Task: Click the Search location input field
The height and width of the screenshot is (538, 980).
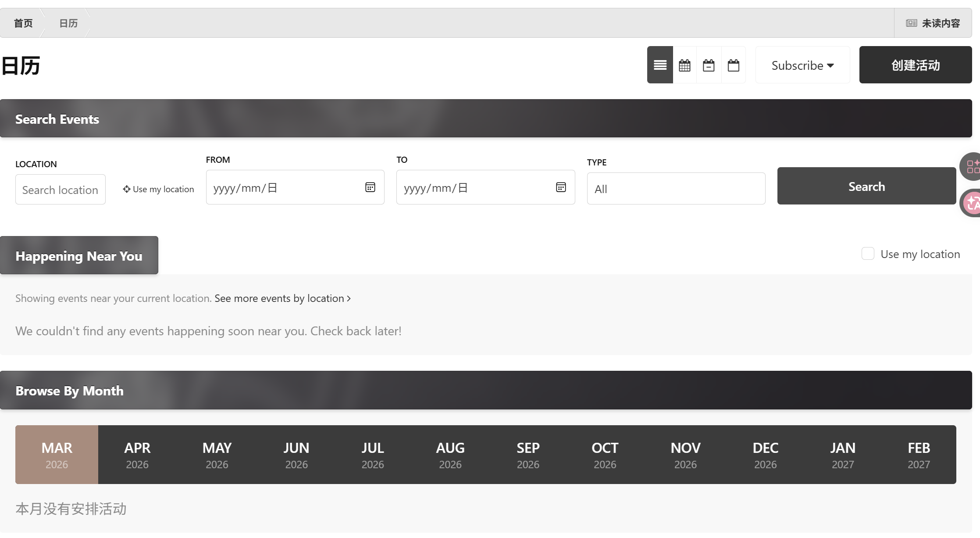Action: click(x=61, y=190)
